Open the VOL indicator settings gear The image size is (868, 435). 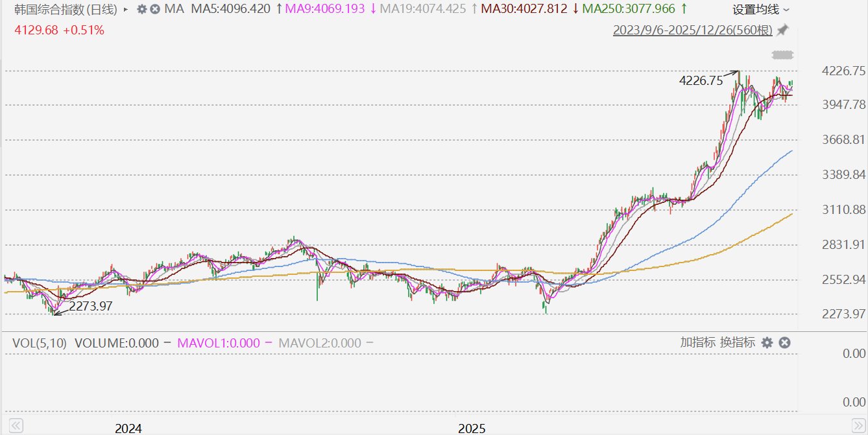(767, 343)
